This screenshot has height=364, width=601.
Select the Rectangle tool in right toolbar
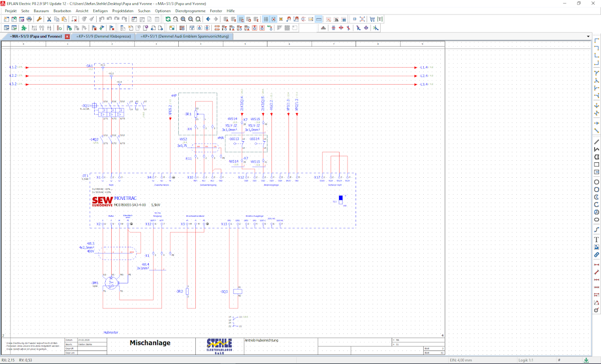[x=596, y=164]
